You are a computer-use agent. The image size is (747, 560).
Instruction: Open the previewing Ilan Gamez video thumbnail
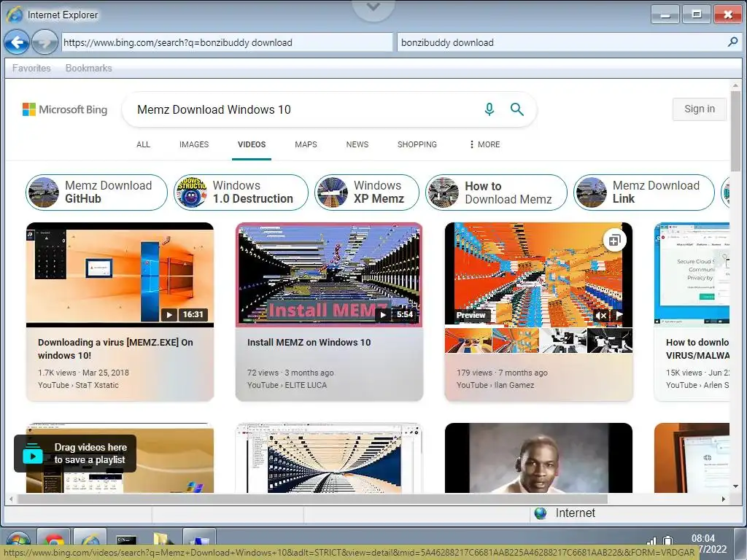point(538,274)
